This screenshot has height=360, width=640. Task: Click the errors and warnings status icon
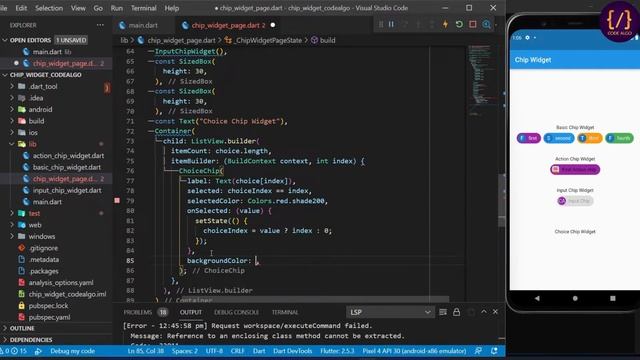13,351
